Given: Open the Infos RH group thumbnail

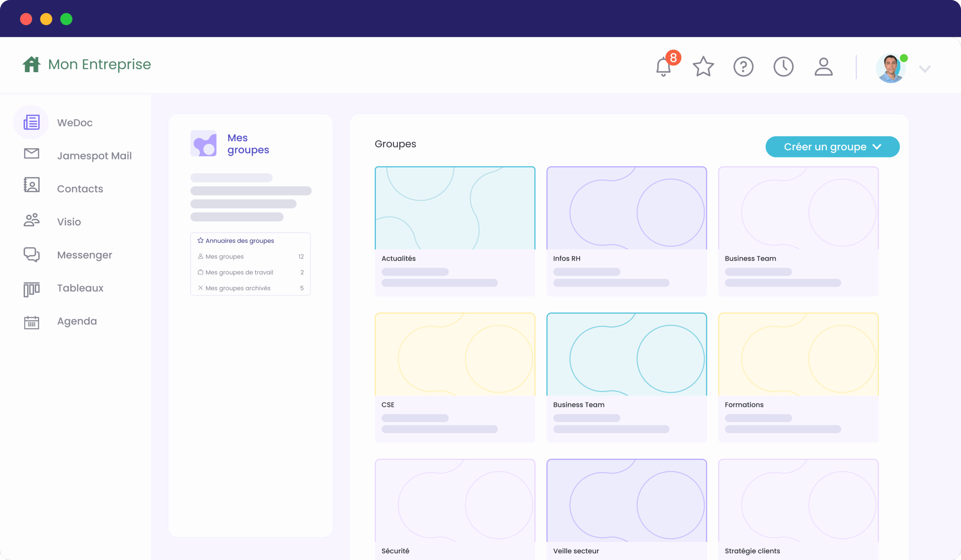Looking at the screenshot, I should [626, 208].
